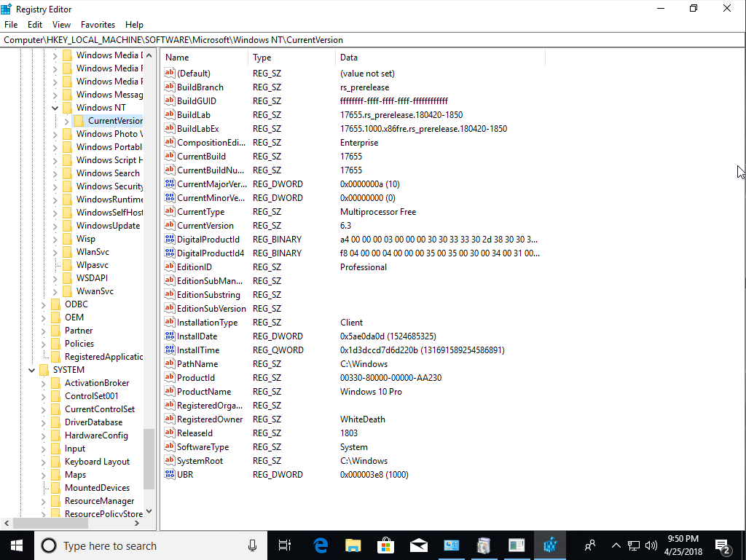
Task: Open the Action Center notifications
Action: [723, 545]
